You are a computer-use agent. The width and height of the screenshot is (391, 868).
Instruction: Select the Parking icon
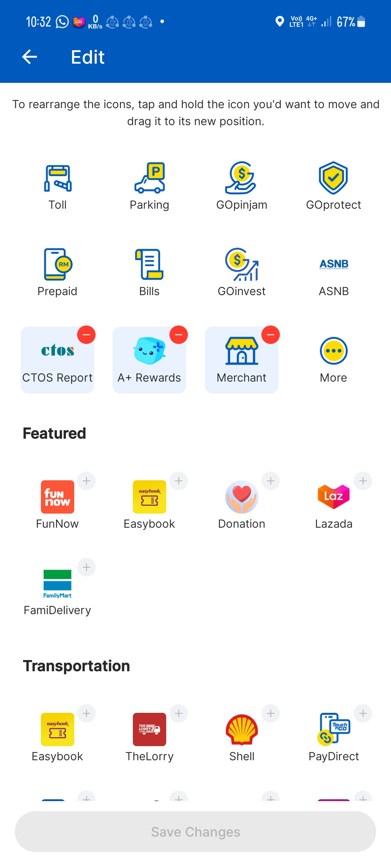pos(150,178)
